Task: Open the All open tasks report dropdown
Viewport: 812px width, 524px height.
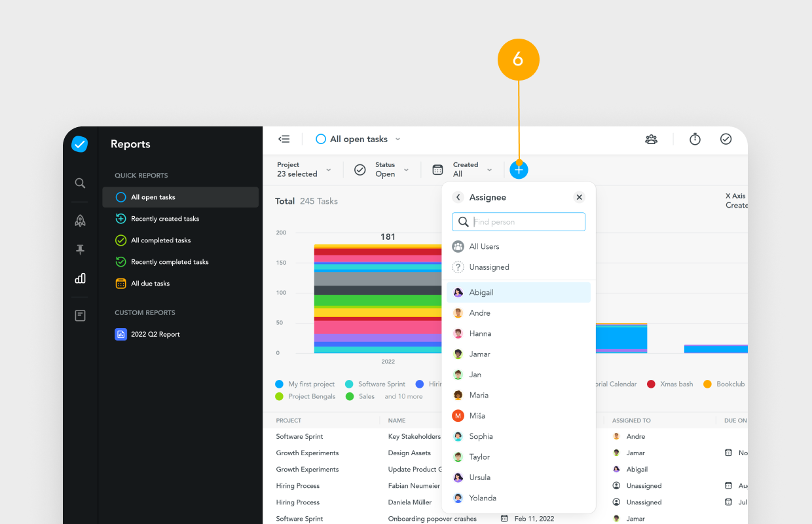Action: point(358,139)
